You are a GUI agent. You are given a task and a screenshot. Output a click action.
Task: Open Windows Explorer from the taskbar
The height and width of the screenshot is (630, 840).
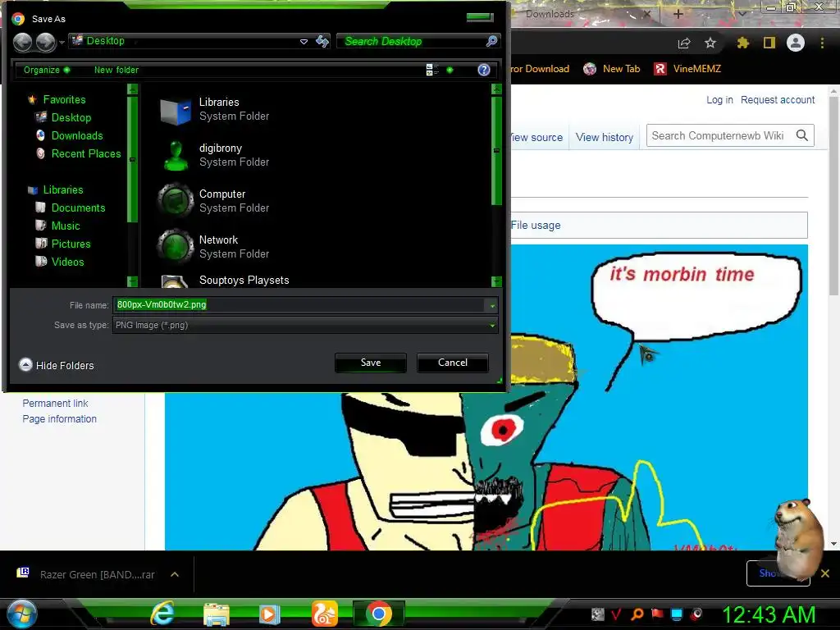click(x=217, y=614)
